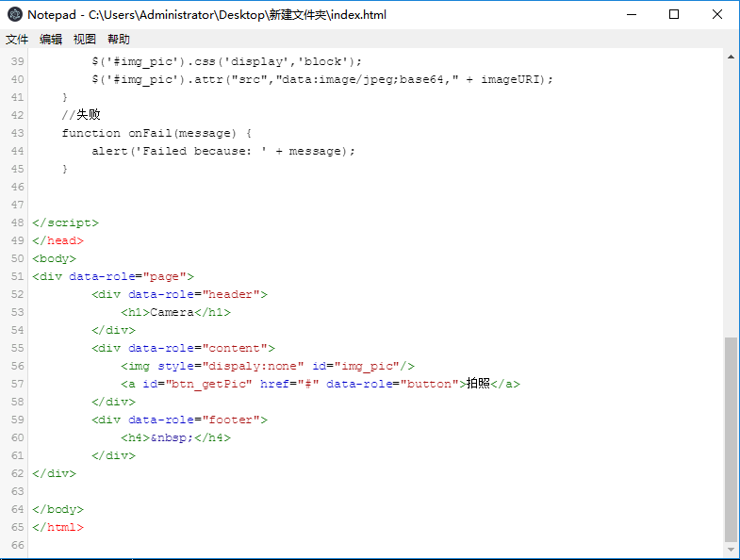The image size is (740, 560).
Task: Open the 帮助 menu
Action: (119, 40)
